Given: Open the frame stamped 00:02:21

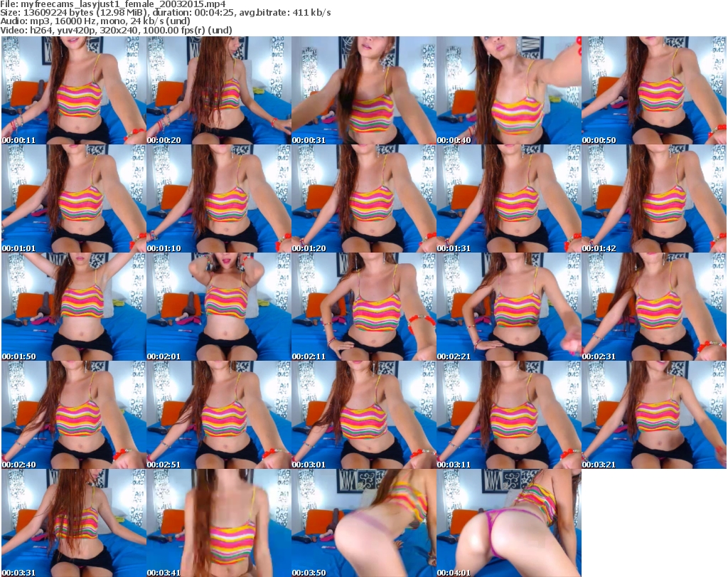Looking at the screenshot, I should (509, 307).
